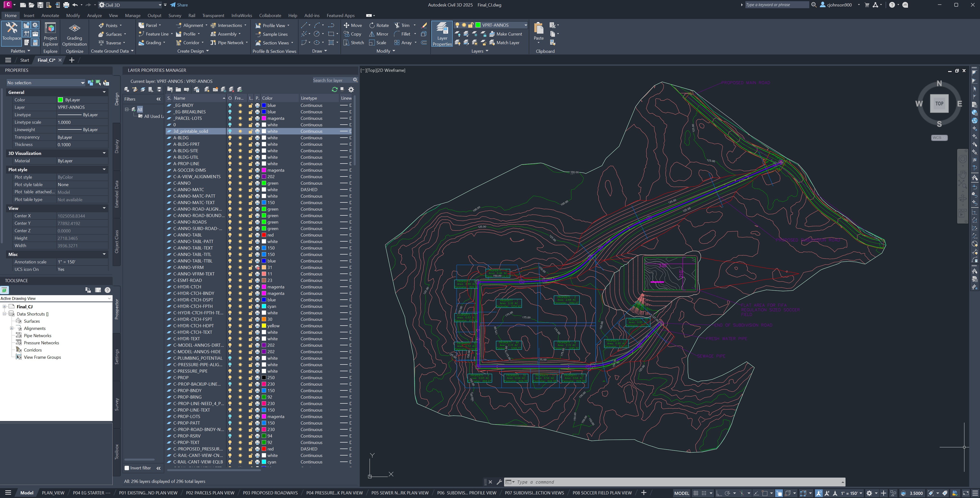The width and height of the screenshot is (980, 498).
Task: Click the Undo arrow in quick access toolbar
Action: pyautogui.click(x=75, y=5)
